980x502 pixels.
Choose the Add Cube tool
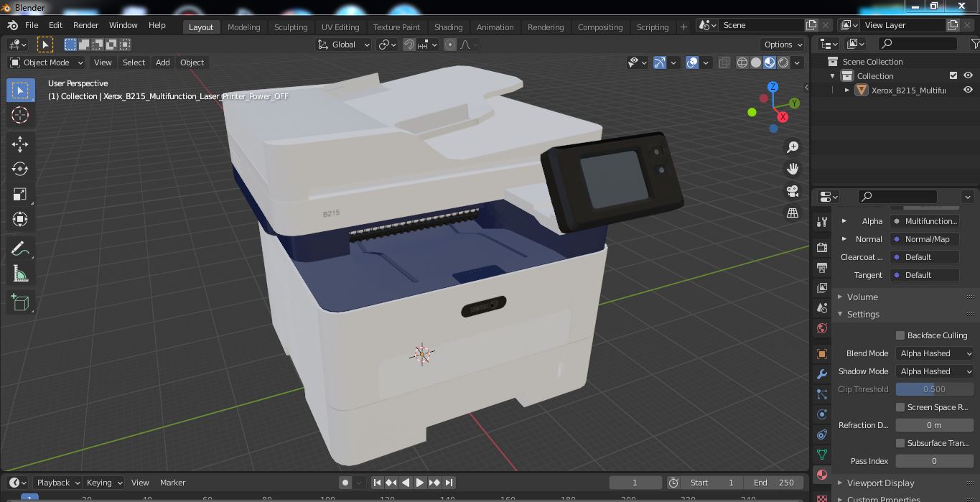(x=20, y=302)
